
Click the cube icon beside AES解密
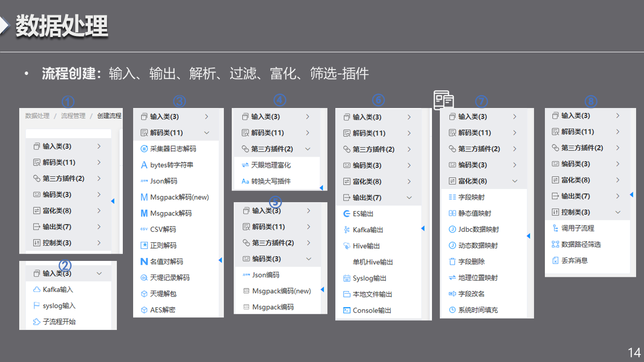[144, 310]
